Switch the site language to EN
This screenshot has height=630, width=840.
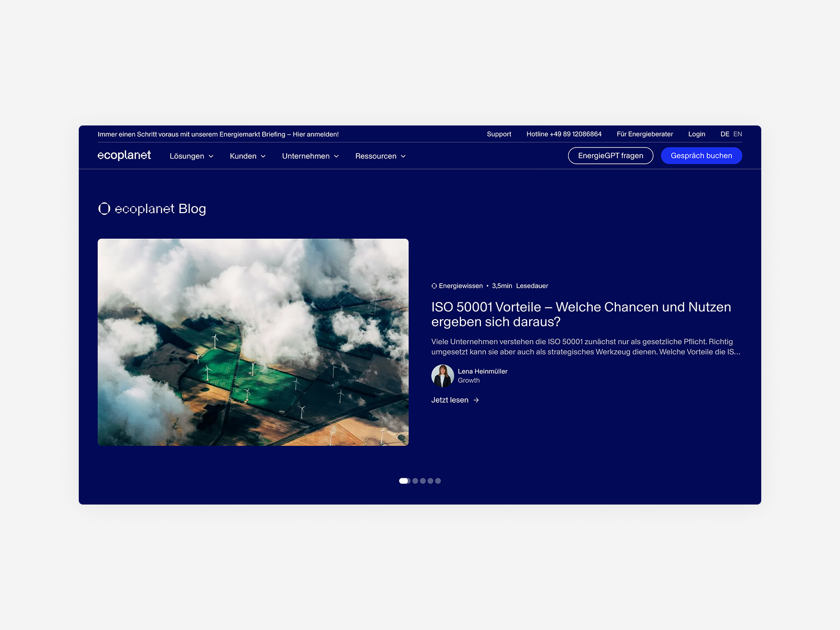738,134
